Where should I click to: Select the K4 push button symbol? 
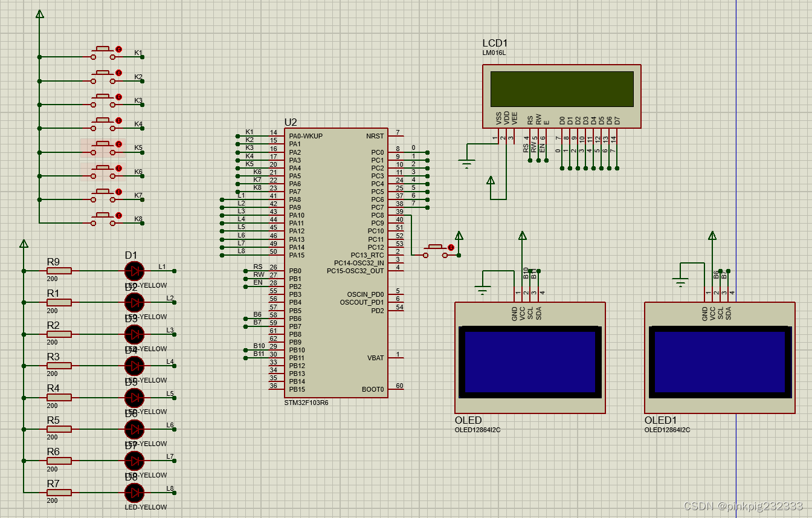tap(103, 125)
